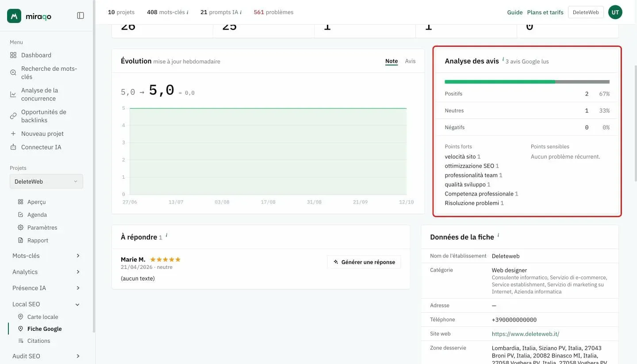Click the info icon next to mots-clés

click(x=188, y=12)
